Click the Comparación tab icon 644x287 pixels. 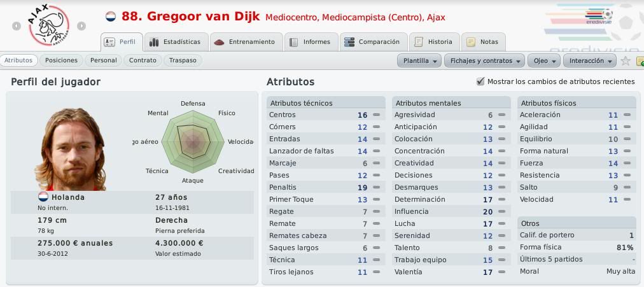pyautogui.click(x=349, y=42)
